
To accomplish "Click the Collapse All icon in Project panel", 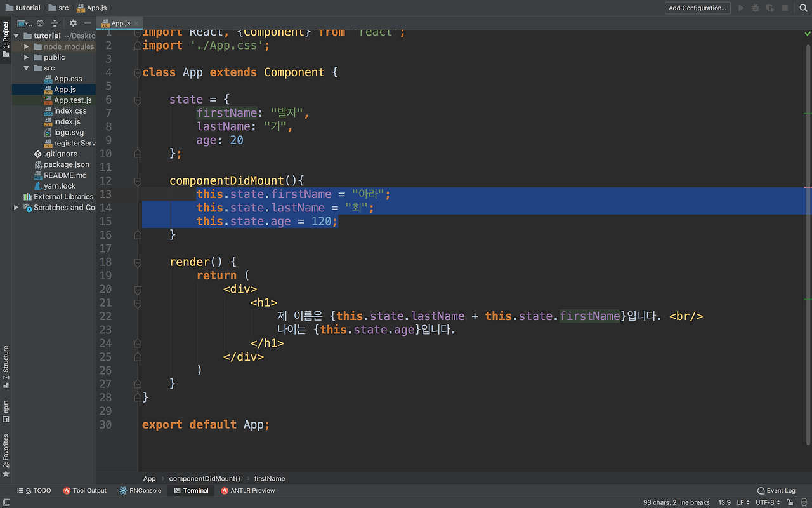I will [x=55, y=23].
